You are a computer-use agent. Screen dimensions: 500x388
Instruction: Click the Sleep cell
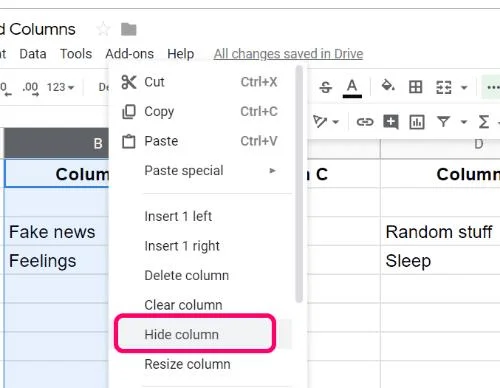(x=440, y=261)
